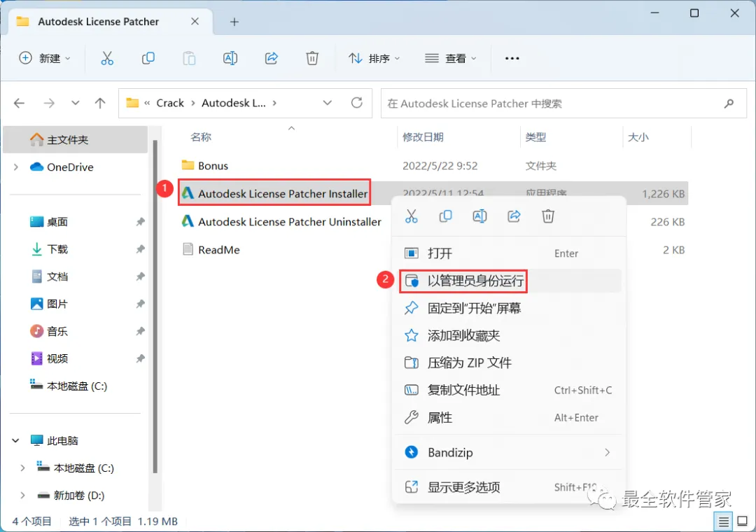The image size is (756, 532).
Task: Click the Share icon in the top toolbar
Action: tap(272, 58)
